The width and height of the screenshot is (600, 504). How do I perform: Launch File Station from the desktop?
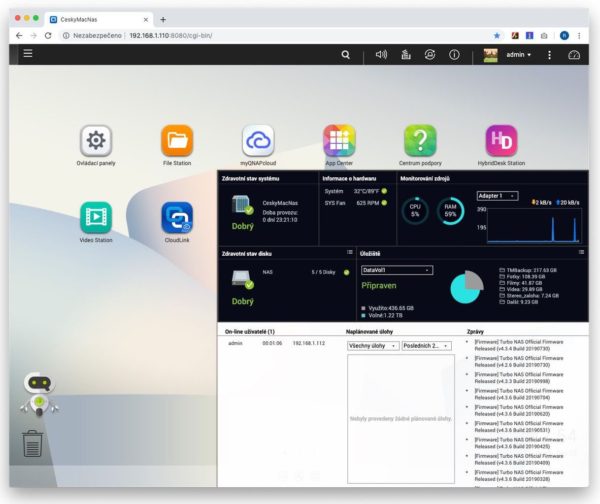[177, 140]
